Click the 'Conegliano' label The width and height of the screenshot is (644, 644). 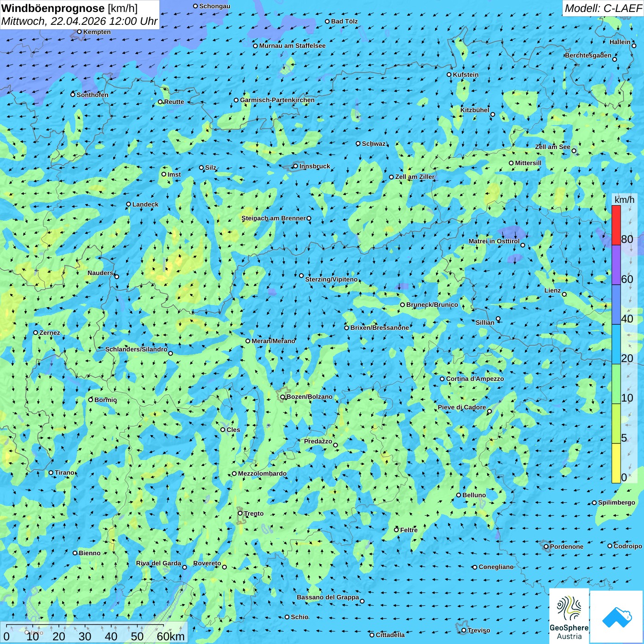pos(496,567)
